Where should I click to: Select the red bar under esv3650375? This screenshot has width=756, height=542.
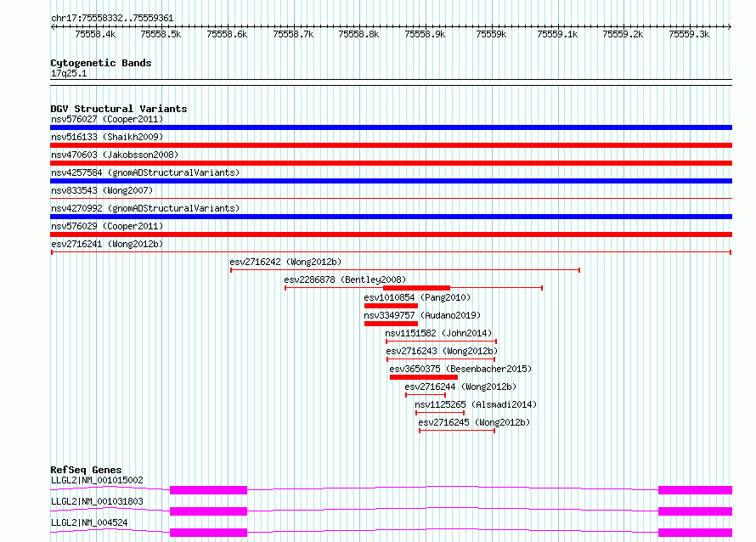coord(424,377)
